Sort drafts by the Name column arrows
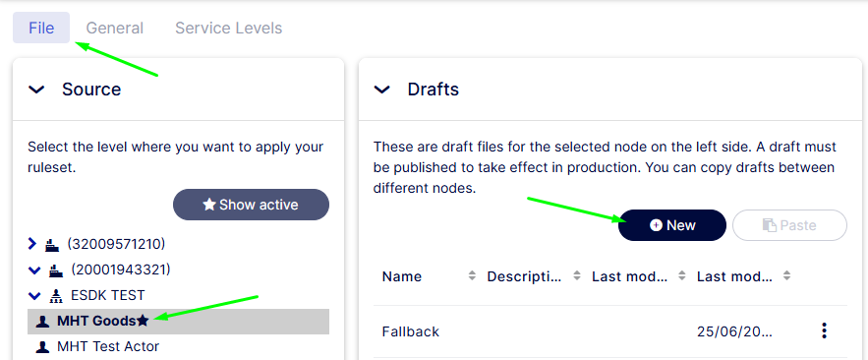This screenshot has height=360, width=868. click(x=472, y=275)
